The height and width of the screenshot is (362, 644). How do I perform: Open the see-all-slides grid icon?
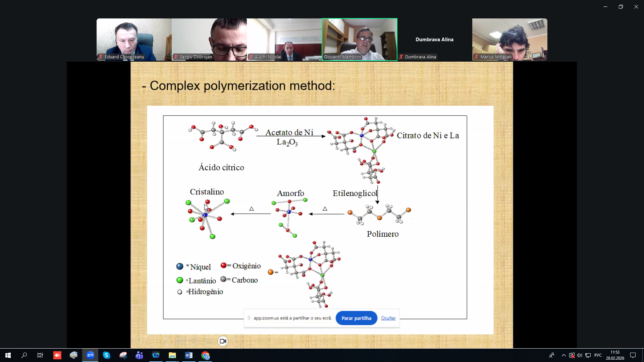click(180, 341)
